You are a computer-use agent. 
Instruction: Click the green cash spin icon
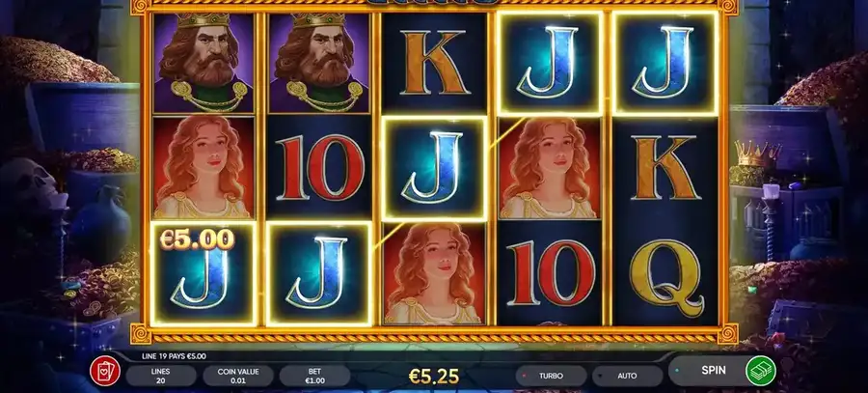[x=761, y=370]
